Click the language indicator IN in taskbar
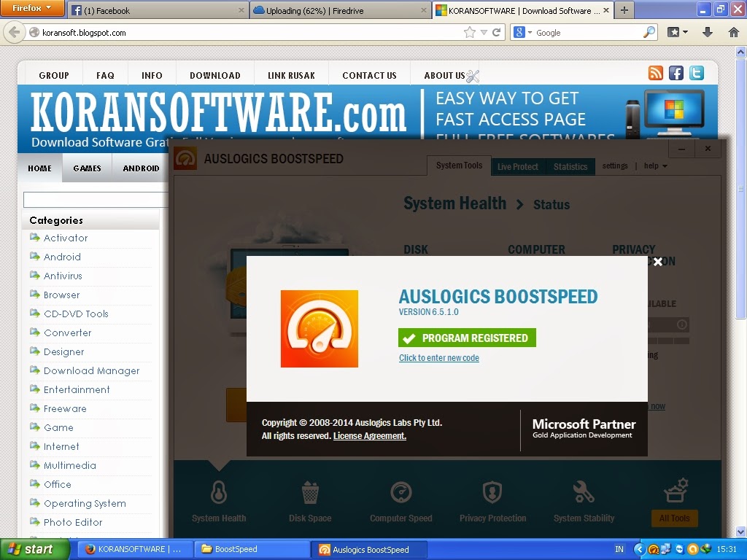 [x=619, y=549]
